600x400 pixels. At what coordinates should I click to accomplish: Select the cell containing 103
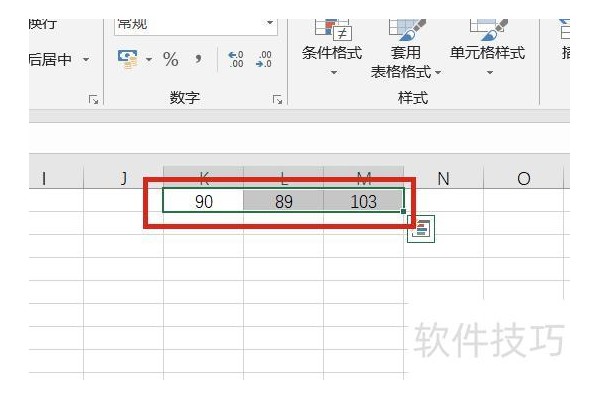[x=363, y=200]
